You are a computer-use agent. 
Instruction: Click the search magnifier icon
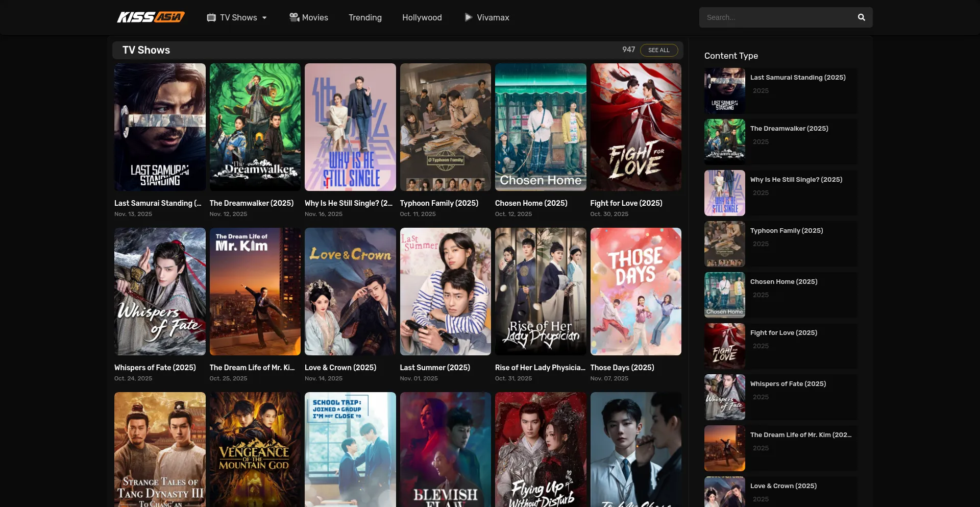[861, 17]
